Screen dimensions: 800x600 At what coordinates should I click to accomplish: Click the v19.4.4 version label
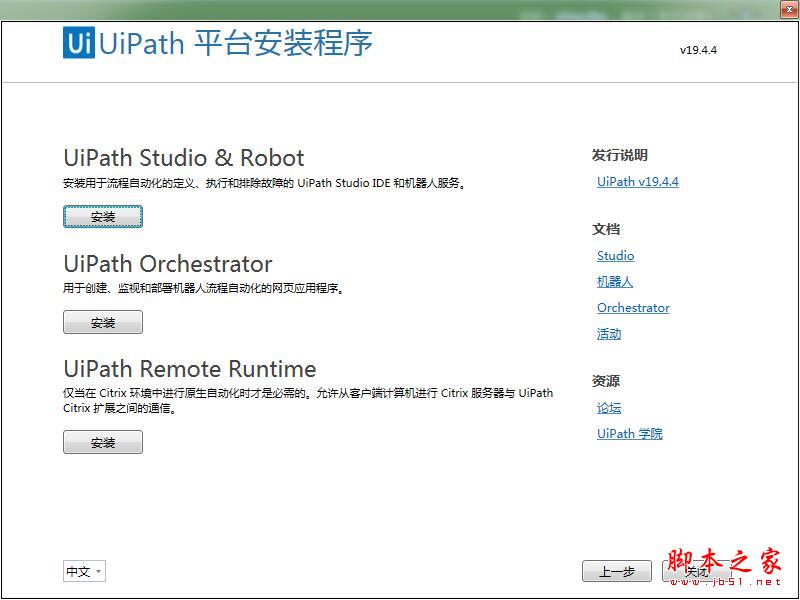point(698,50)
